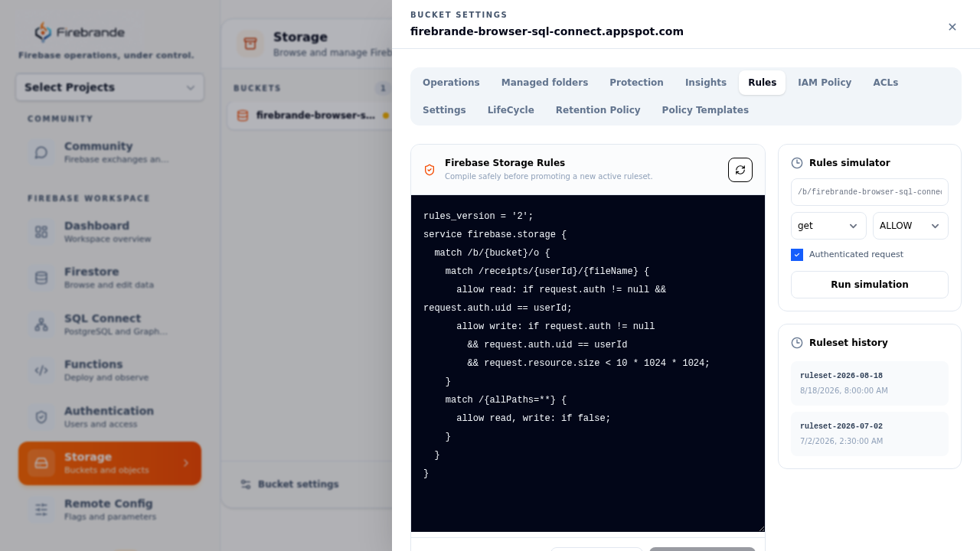The width and height of the screenshot is (980, 551).
Task: Click the 'BUCKET SETTINGS' label
Action: (x=459, y=15)
